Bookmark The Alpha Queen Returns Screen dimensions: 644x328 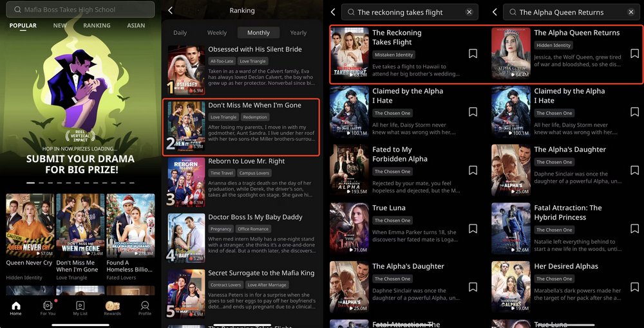click(x=634, y=54)
